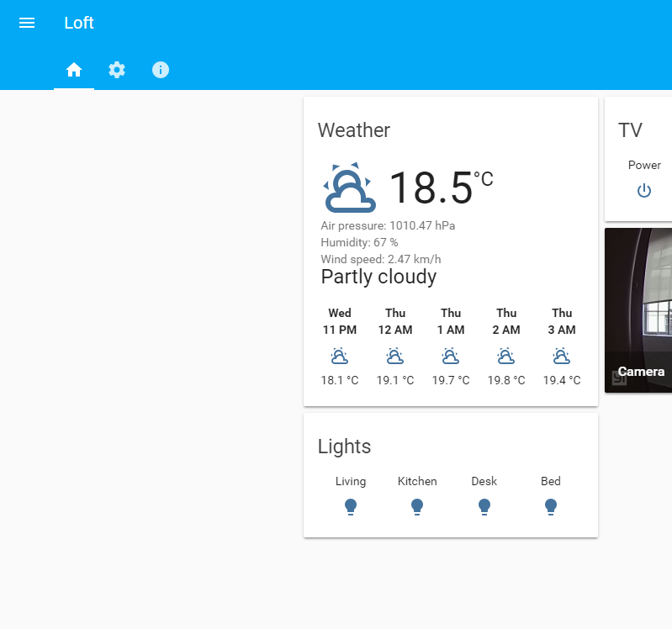Open the info circle tab

161,70
